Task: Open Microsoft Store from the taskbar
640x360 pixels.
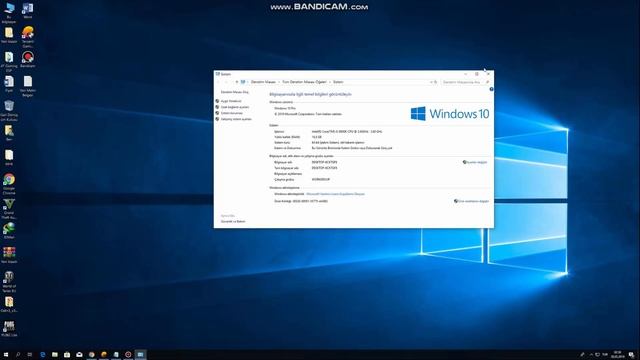Action: (67, 355)
